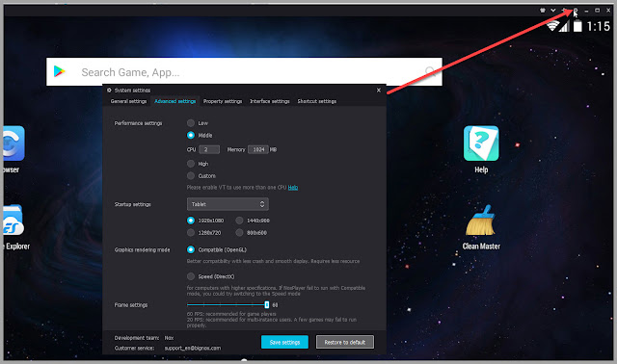Select High performance setting
The width and height of the screenshot is (617, 364).
(x=191, y=164)
